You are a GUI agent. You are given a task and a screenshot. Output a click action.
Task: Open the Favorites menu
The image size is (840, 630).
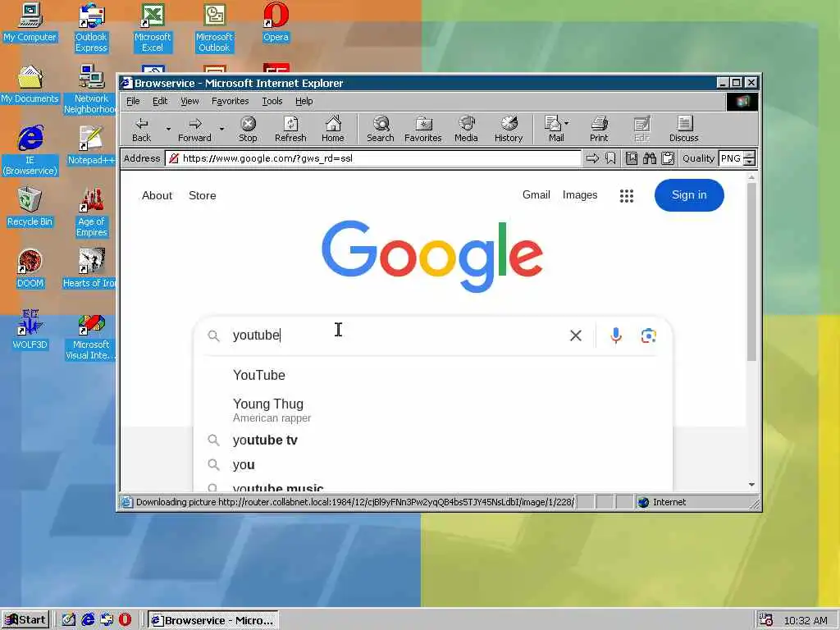(x=231, y=101)
